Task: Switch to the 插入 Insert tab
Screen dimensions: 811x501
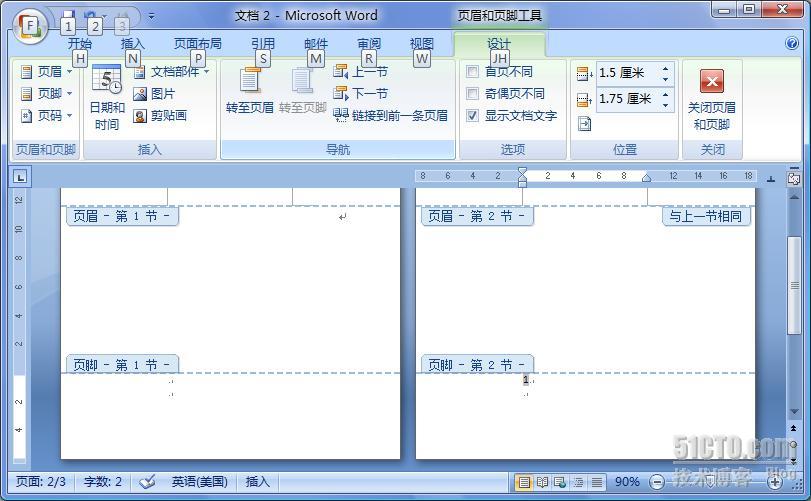Action: 132,44
